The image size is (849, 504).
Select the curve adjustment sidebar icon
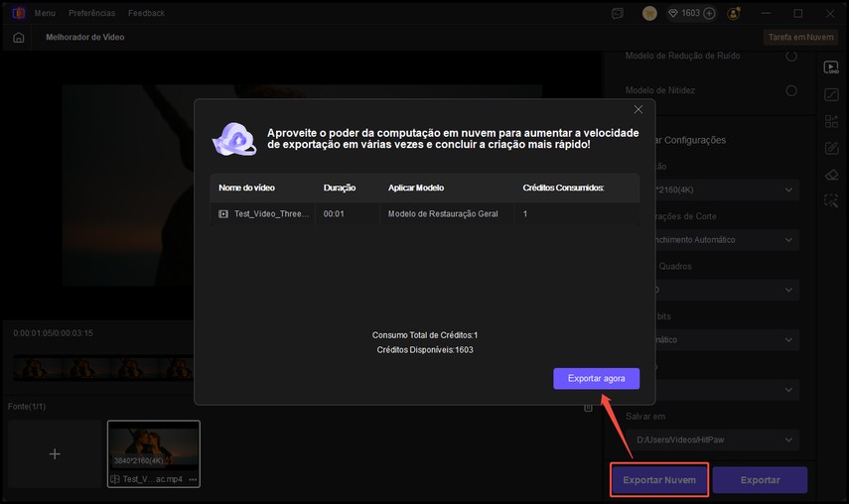(831, 94)
